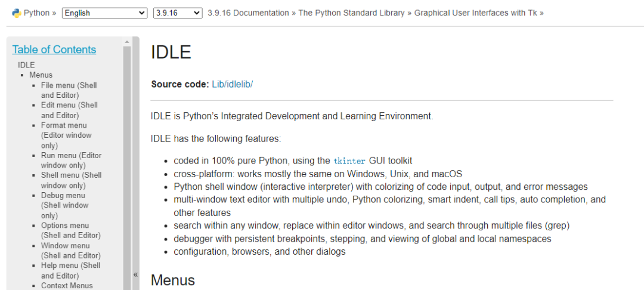This screenshot has height=290, width=644.
Task: Click the 'Source code:' label
Action: tap(180, 84)
